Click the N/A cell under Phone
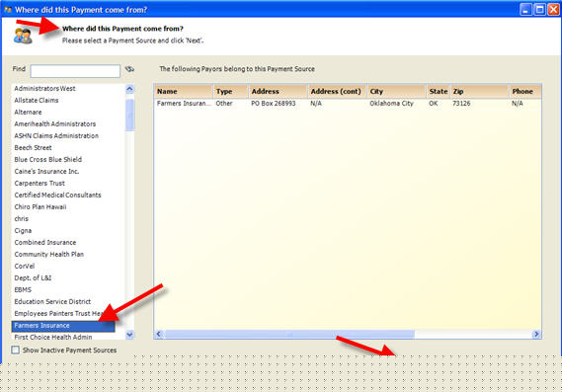The image size is (562, 392). pos(518,104)
